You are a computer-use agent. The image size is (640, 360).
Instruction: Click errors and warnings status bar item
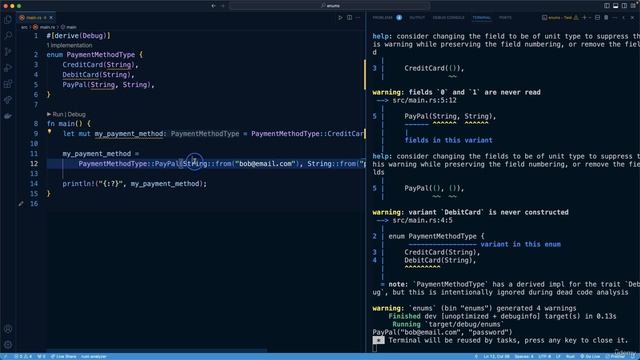click(23, 356)
